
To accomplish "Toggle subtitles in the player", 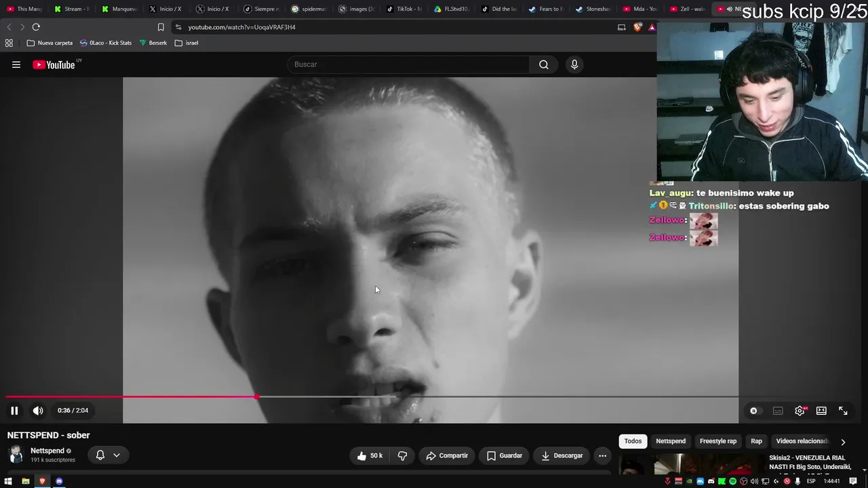I will click(x=778, y=411).
